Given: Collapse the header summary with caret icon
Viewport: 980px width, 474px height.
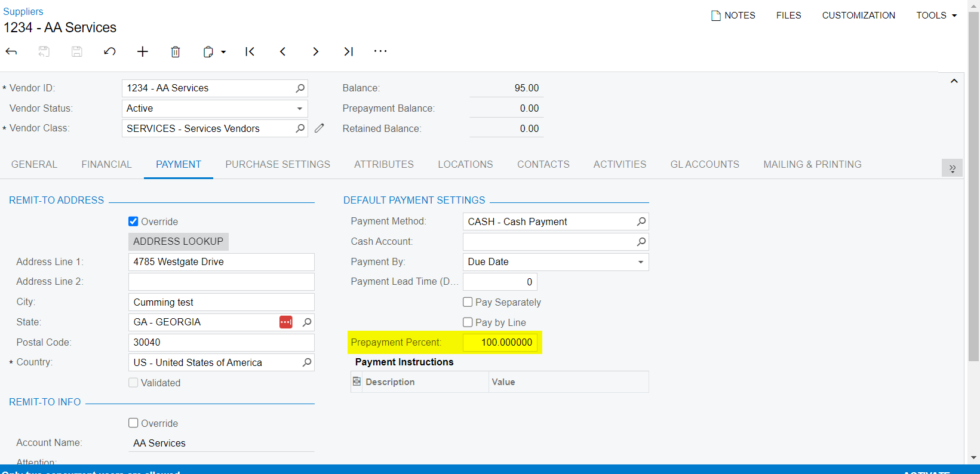Looking at the screenshot, I should click(x=954, y=81).
